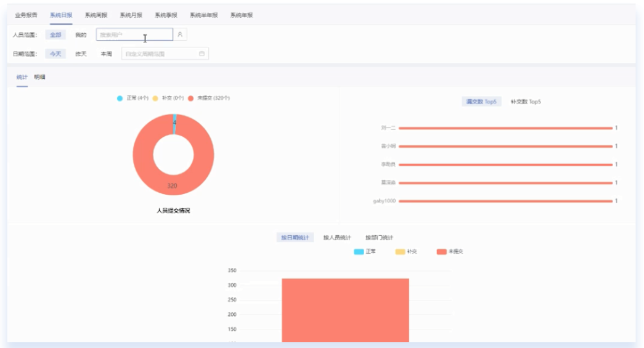Open the 业务报告 tab
644x348 pixels.
tap(26, 15)
